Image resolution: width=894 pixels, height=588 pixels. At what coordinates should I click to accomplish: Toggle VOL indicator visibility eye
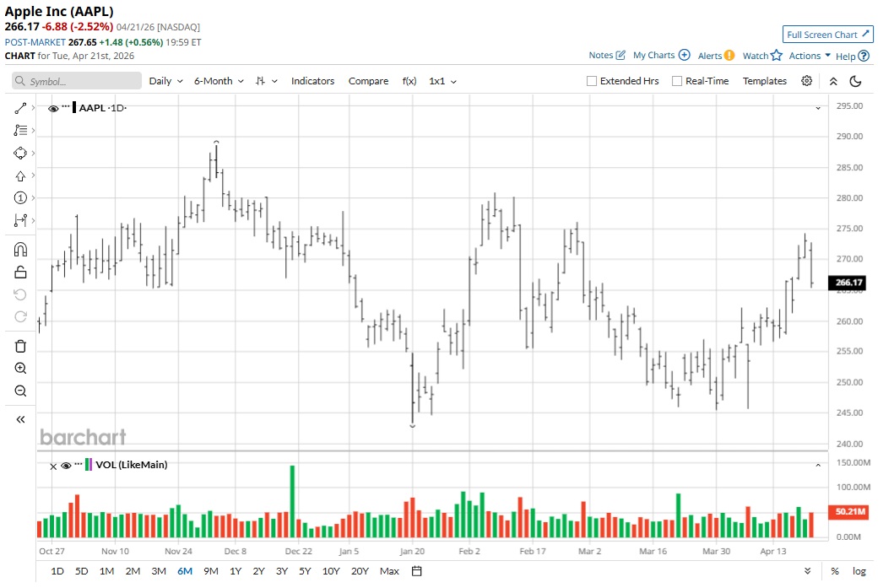click(x=66, y=466)
